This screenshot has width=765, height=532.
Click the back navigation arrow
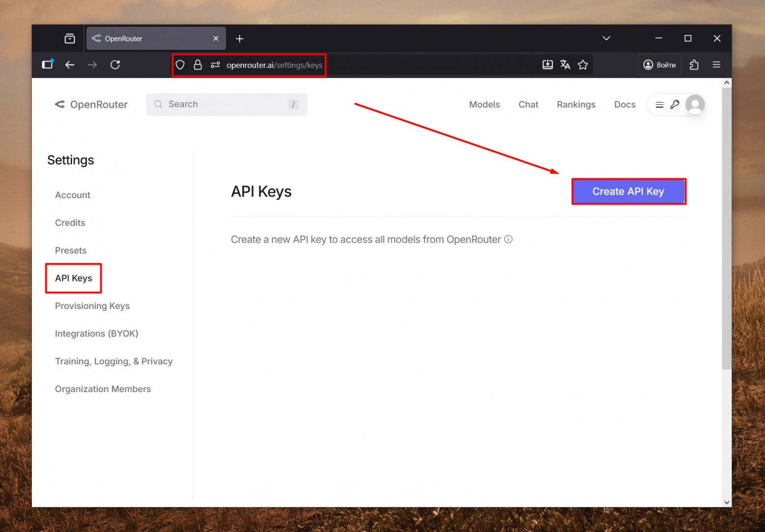coord(70,64)
